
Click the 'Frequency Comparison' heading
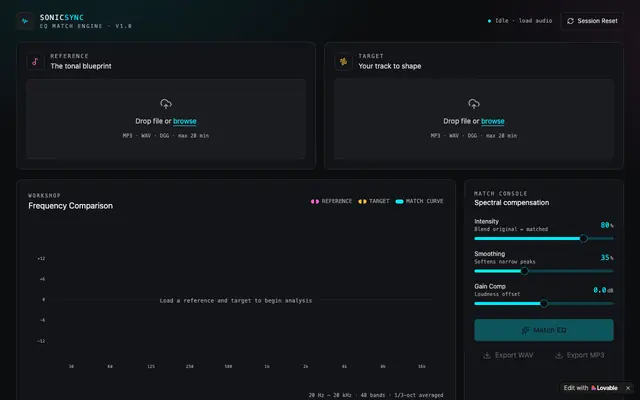(71, 206)
